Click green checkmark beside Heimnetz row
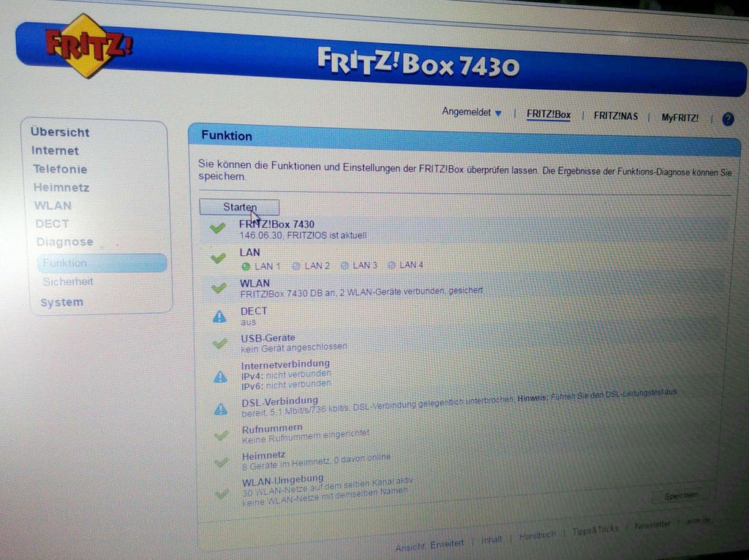 (x=221, y=462)
